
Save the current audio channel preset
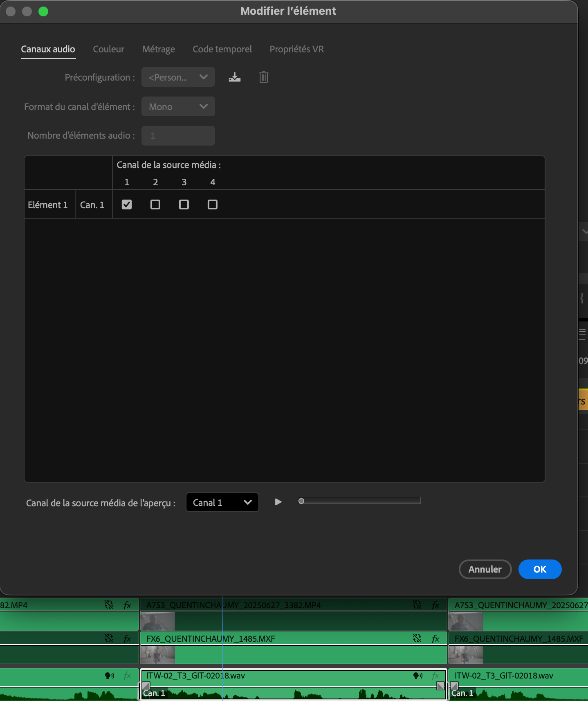click(x=235, y=77)
